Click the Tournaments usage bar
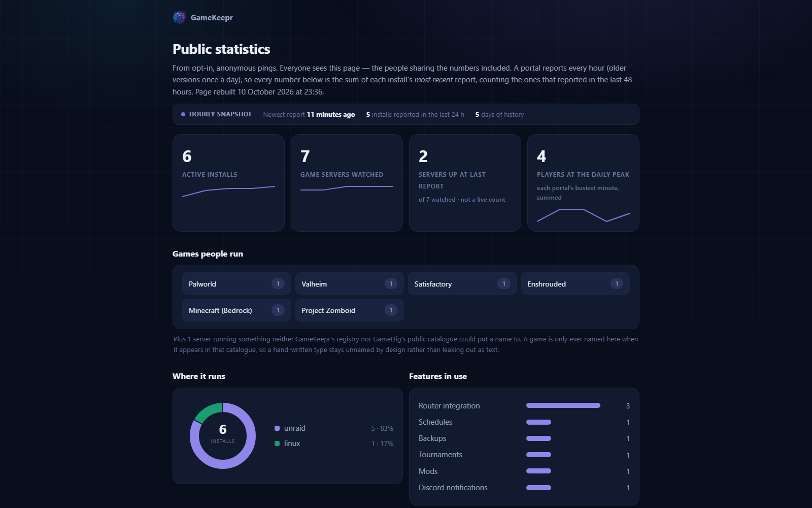Screen dimensions: 812x508 pyautogui.click(x=538, y=455)
